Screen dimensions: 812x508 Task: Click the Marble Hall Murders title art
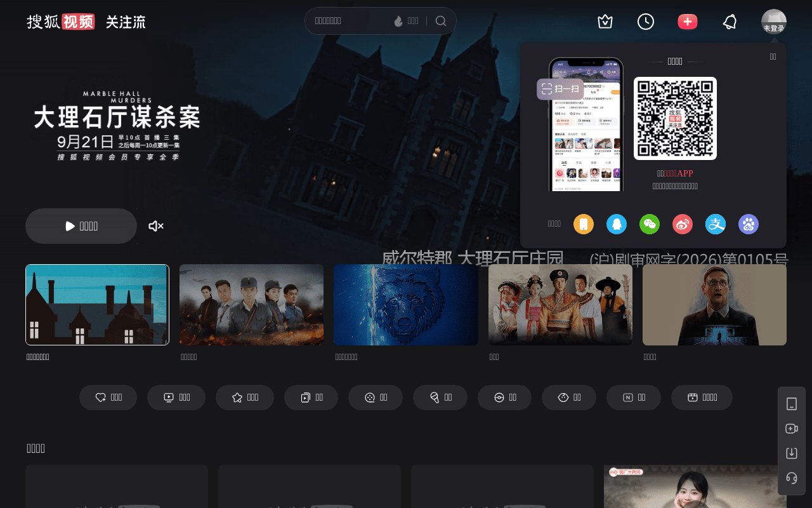click(x=117, y=126)
